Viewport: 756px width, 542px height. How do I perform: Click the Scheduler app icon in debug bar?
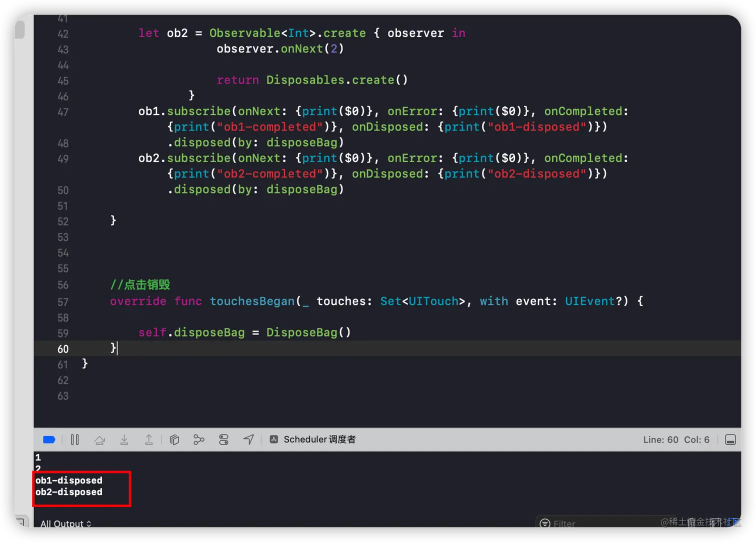coord(273,439)
